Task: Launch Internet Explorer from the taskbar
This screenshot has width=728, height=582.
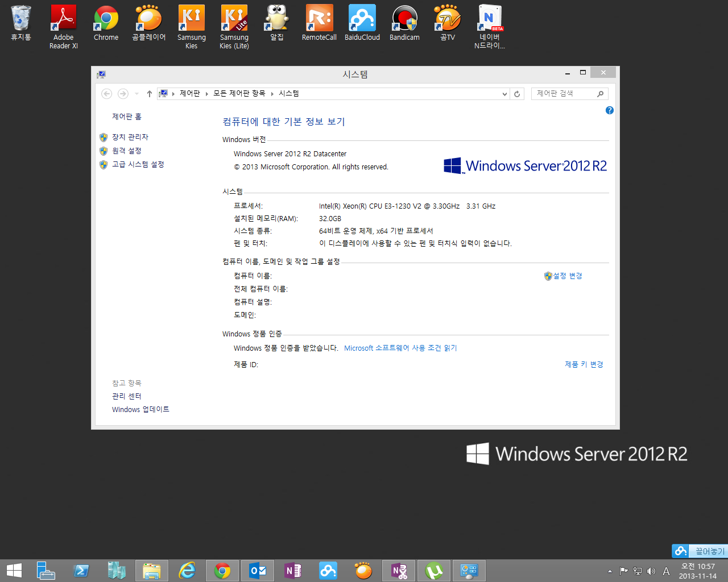Action: [187, 571]
